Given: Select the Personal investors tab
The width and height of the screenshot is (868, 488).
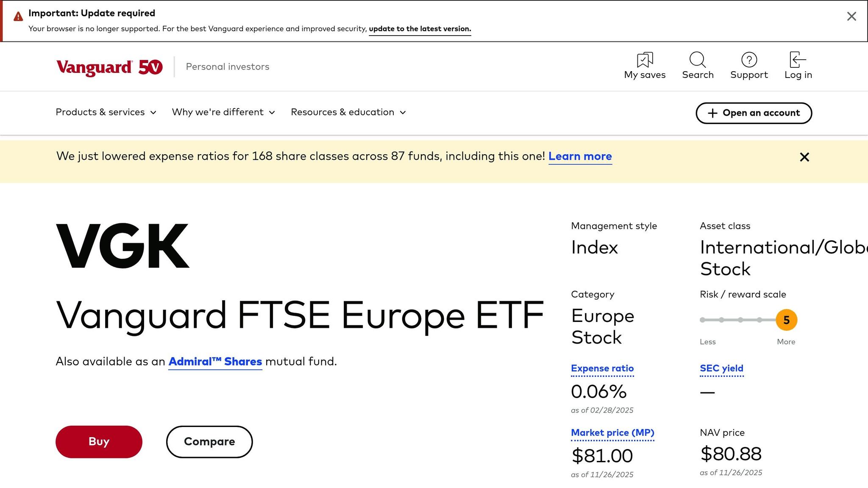Looking at the screenshot, I should (x=227, y=67).
